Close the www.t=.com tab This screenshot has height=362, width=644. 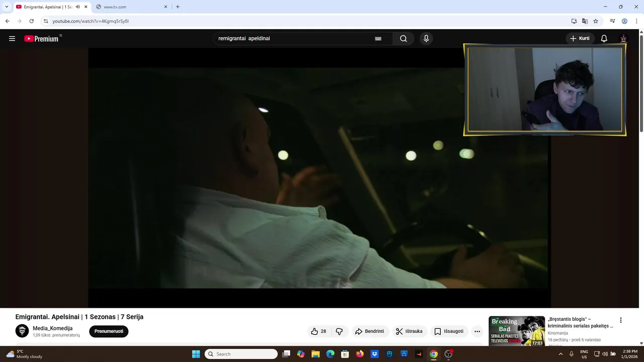tap(166, 7)
